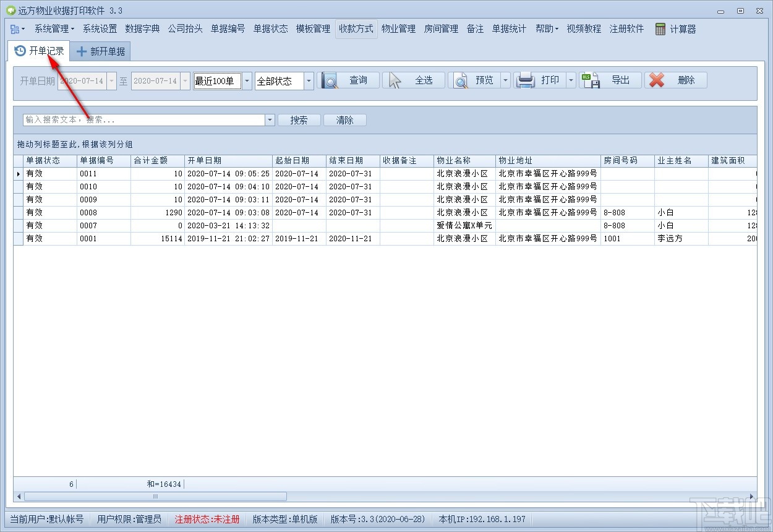Click the layout grid icon left of 系统管理
Screen dimensions: 773x532
15,28
